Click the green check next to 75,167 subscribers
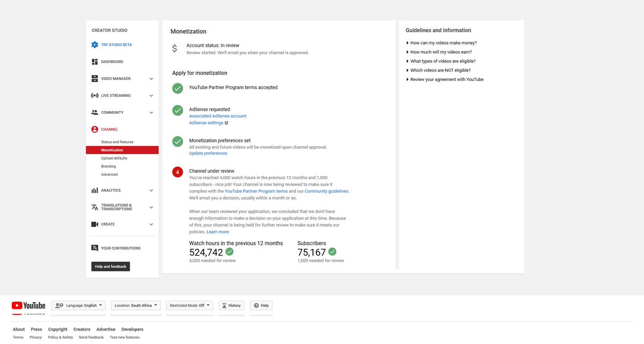The width and height of the screenshot is (644, 344). click(332, 251)
